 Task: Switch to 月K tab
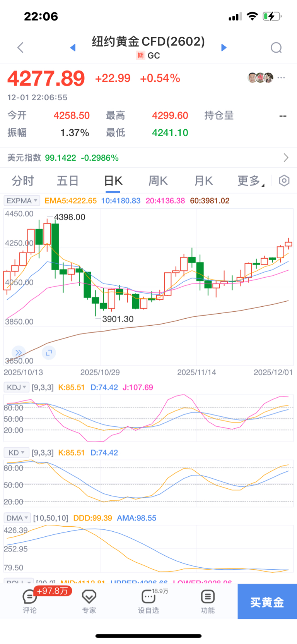203,181
